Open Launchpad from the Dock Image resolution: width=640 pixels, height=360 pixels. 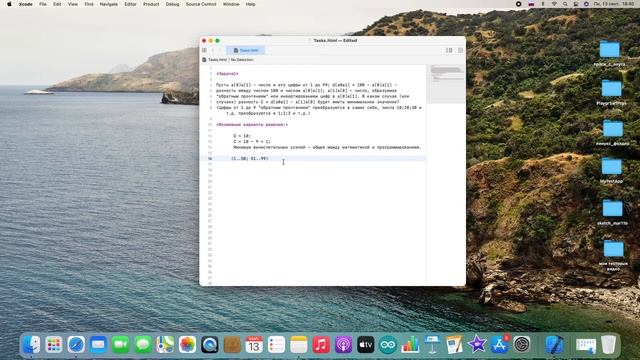coord(54,345)
